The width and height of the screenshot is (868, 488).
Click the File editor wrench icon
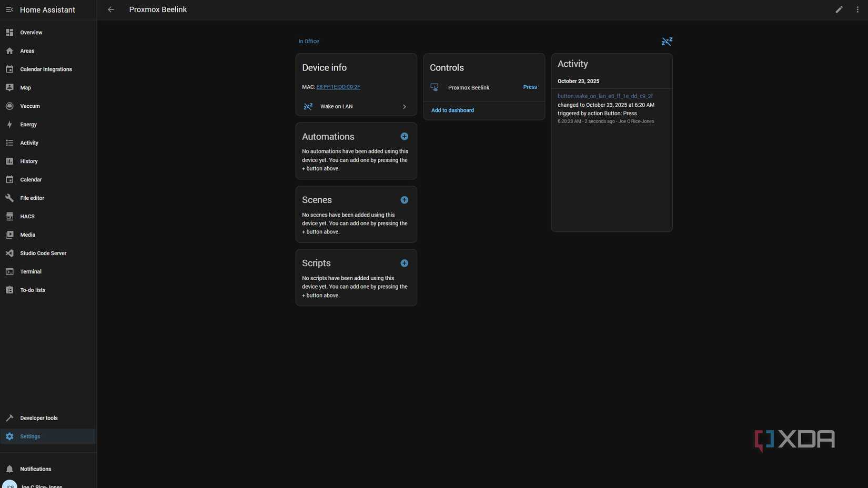(9, 198)
